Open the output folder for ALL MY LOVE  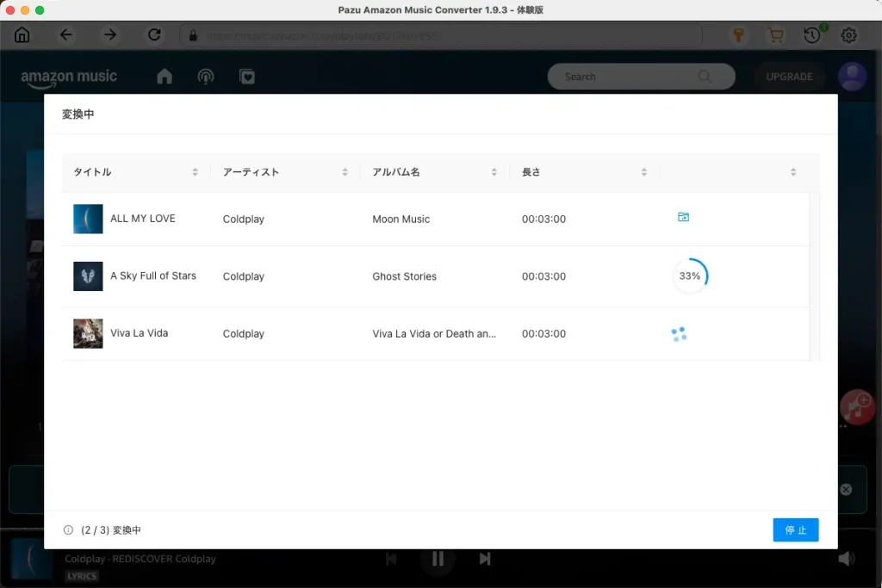[683, 217]
